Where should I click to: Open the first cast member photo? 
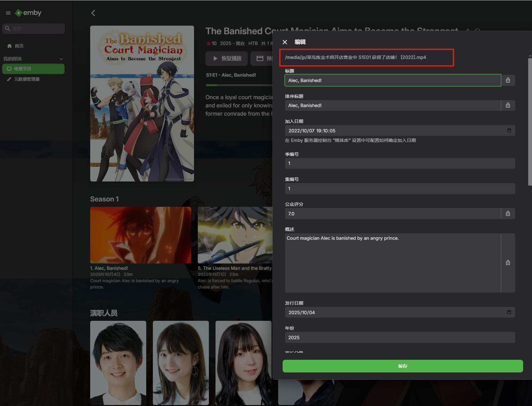(x=118, y=363)
